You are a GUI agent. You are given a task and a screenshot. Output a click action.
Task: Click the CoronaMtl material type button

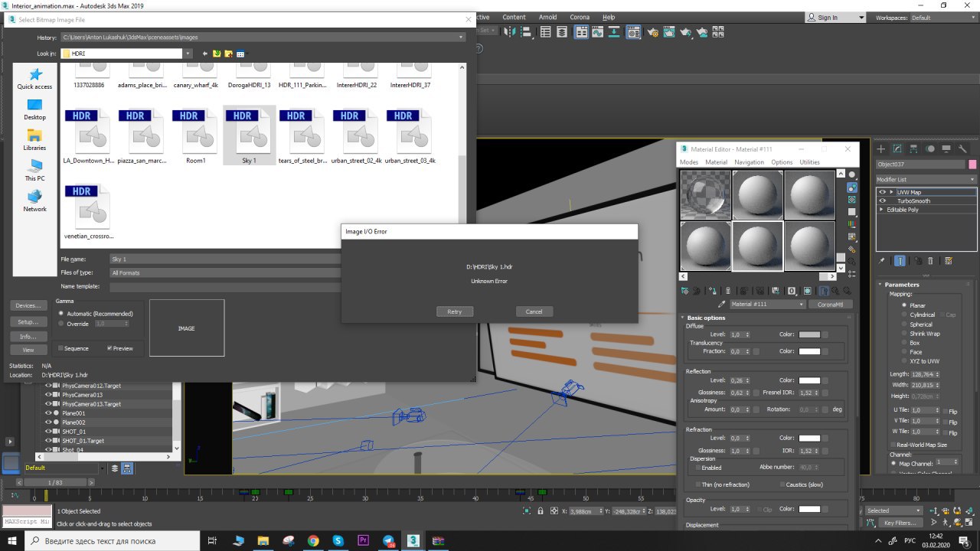pos(831,305)
